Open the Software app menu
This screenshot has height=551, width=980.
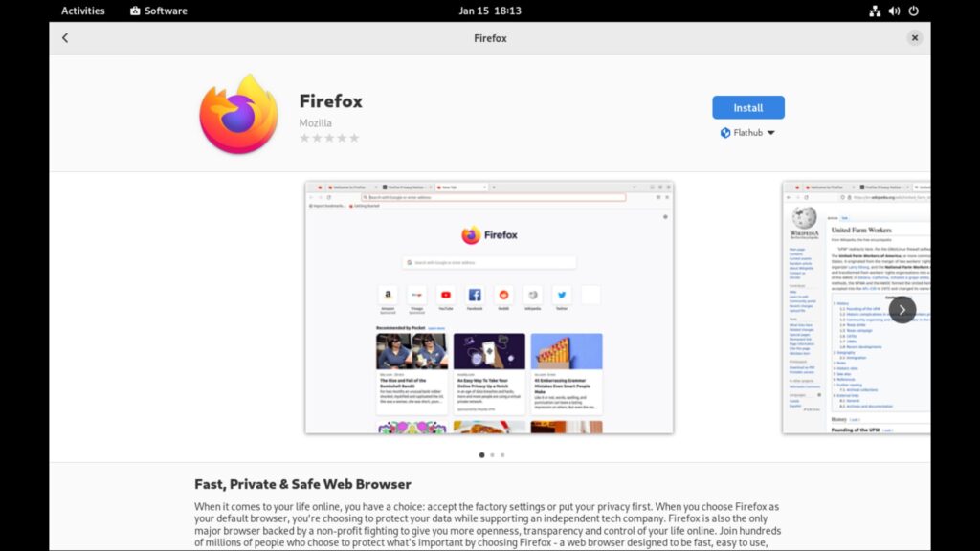[x=158, y=11]
